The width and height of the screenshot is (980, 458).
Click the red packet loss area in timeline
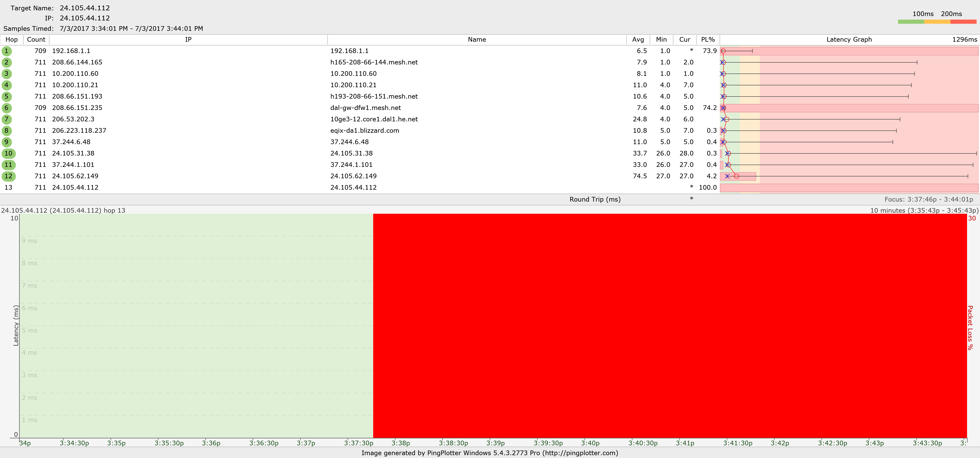tap(670, 326)
